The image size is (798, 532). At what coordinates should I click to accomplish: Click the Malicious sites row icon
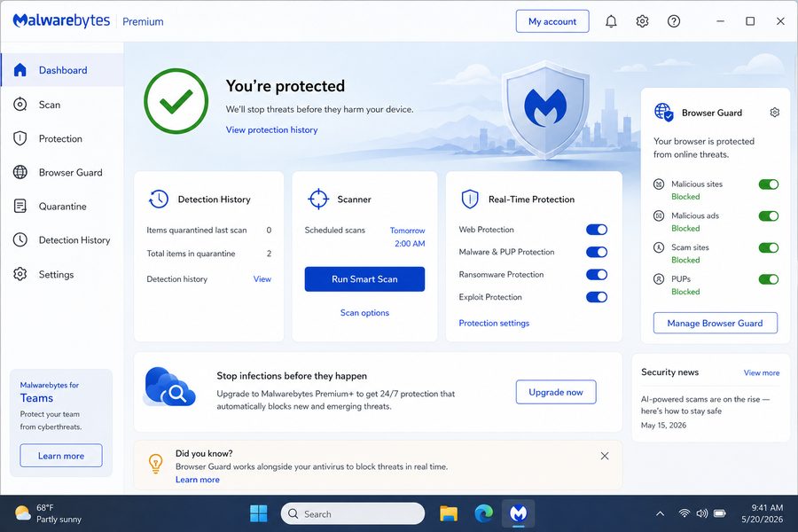pos(659,184)
